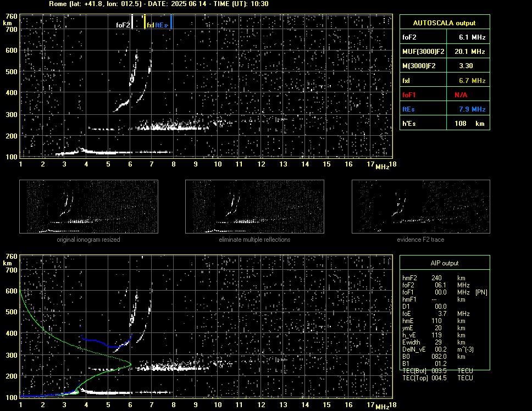532x411 pixels.
Task: Click the D1 00.0 row
Action: [x=424, y=307]
